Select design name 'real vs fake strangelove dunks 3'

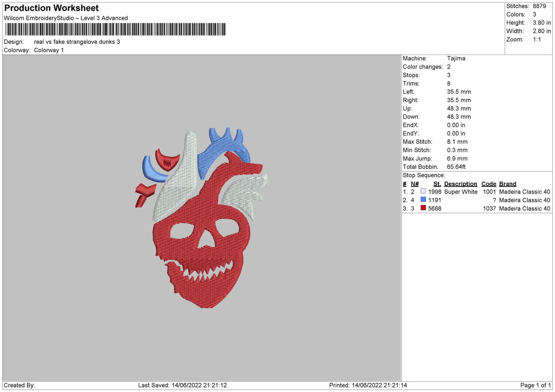coord(77,42)
